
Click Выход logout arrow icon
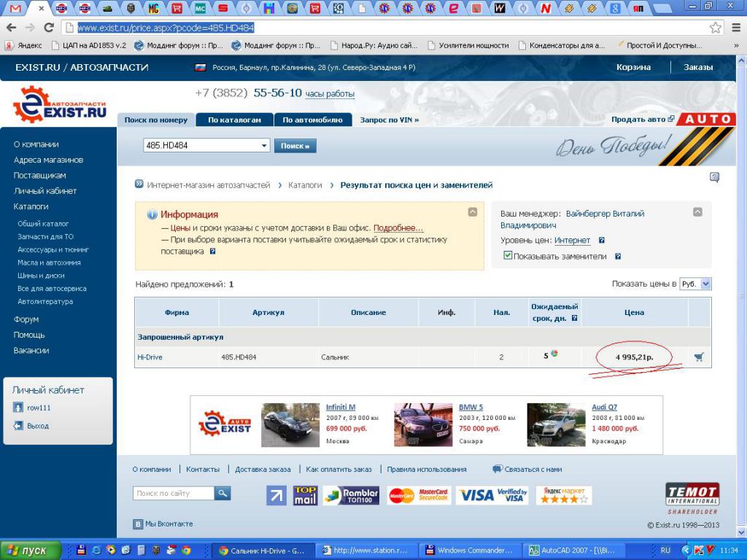(x=18, y=426)
